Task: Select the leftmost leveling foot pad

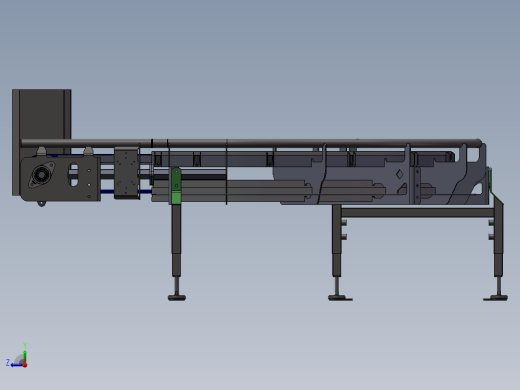Action: click(x=177, y=297)
